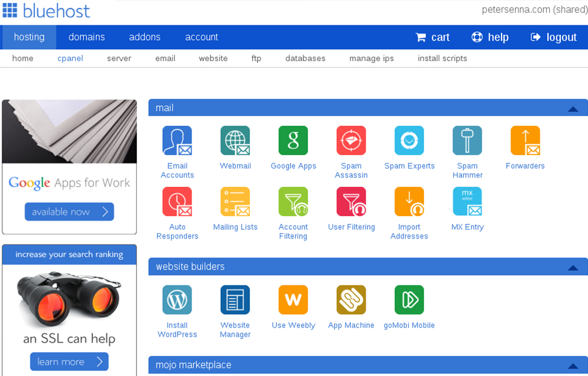Click the an SSL can help text

point(69,338)
